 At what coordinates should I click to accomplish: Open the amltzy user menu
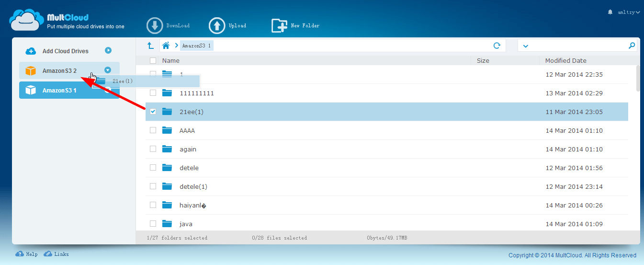(629, 12)
